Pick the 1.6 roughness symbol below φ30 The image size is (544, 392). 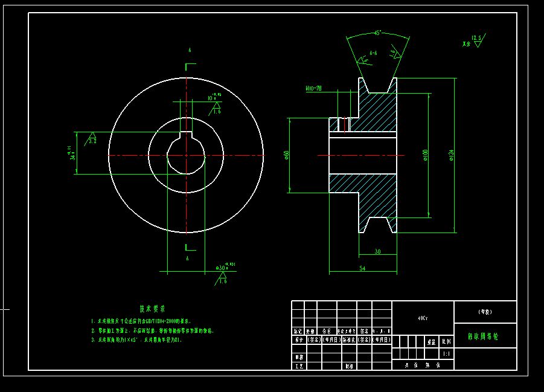tap(221, 278)
